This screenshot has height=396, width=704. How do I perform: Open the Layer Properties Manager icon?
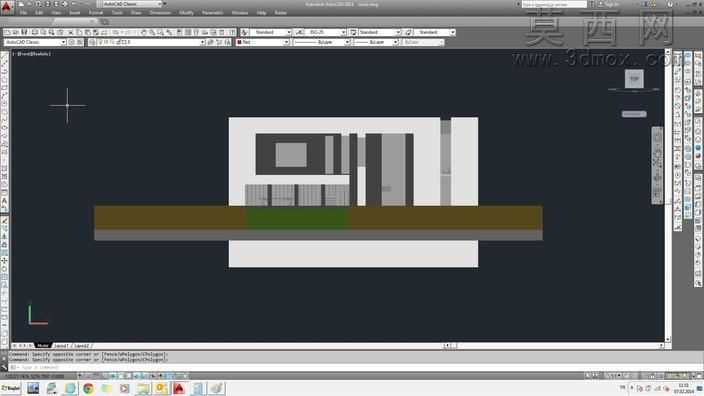92,42
